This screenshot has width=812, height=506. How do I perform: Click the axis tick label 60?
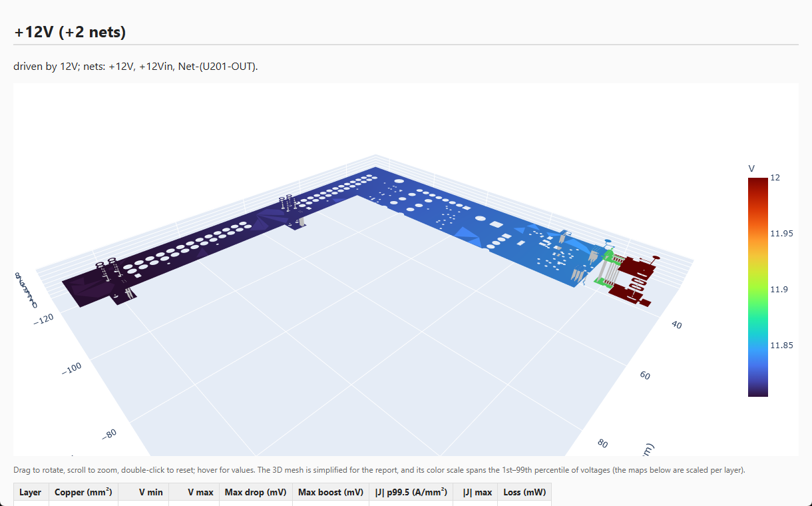pyautogui.click(x=644, y=375)
